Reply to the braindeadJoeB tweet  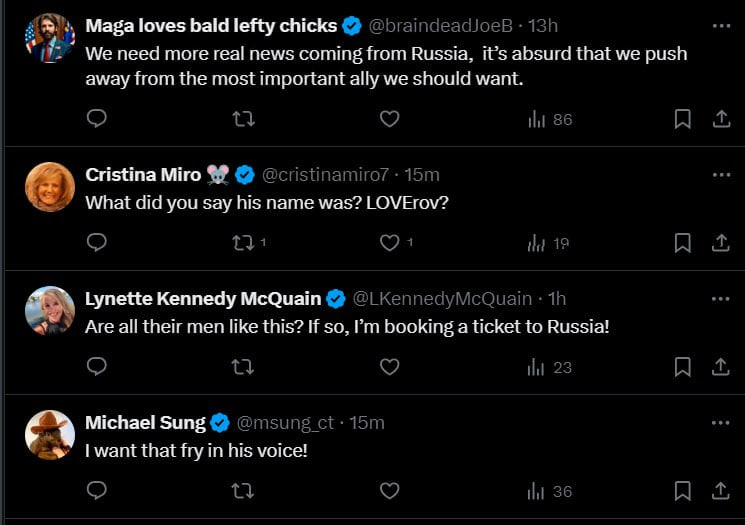(x=97, y=119)
